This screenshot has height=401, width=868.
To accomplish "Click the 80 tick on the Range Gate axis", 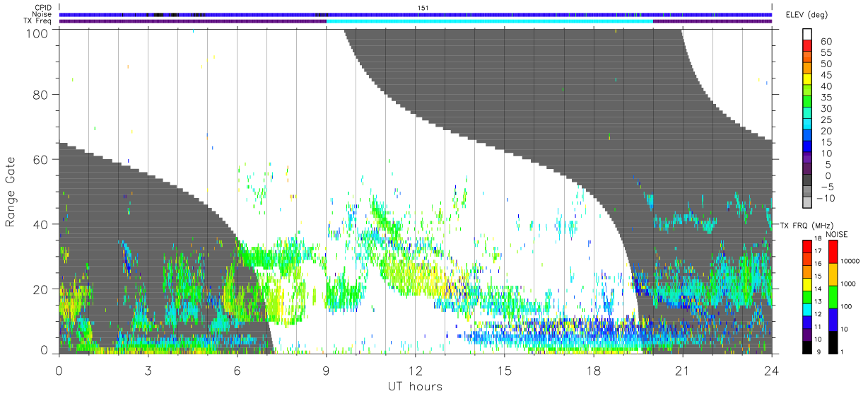I will 41,95.
